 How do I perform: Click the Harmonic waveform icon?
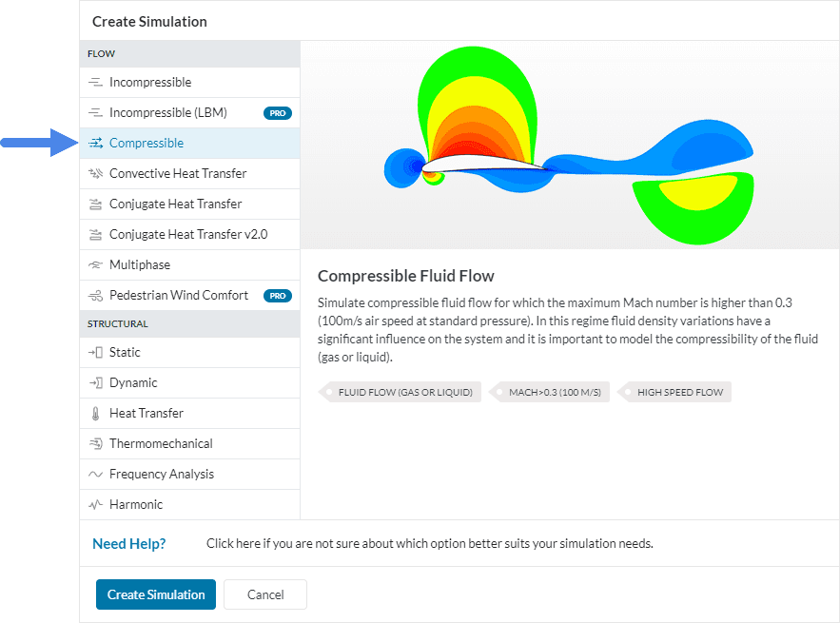coord(95,505)
